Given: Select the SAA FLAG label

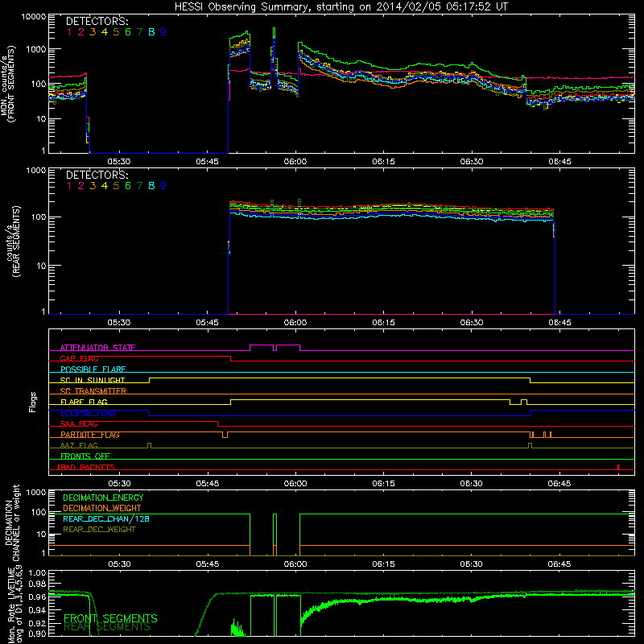Looking at the screenshot, I should [x=79, y=424].
